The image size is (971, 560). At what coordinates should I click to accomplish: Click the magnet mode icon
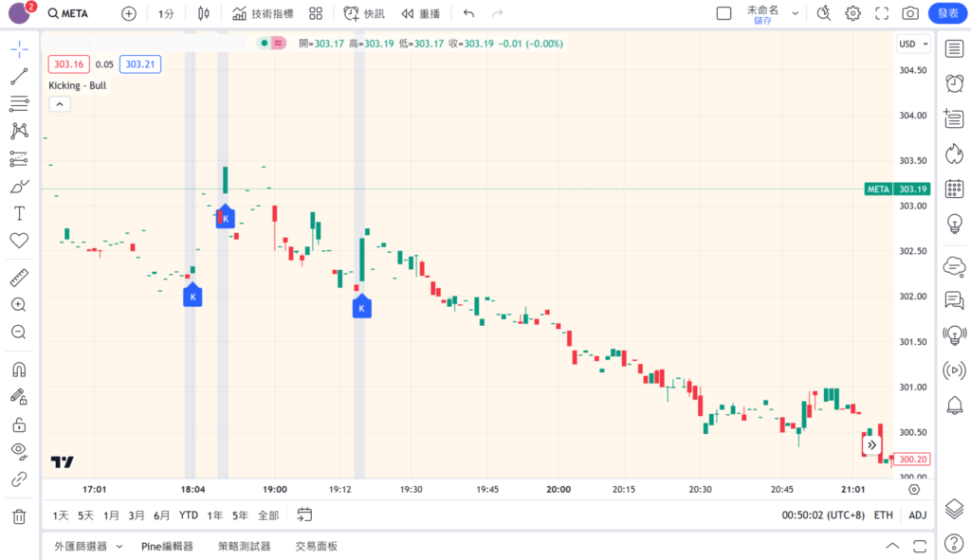19,370
